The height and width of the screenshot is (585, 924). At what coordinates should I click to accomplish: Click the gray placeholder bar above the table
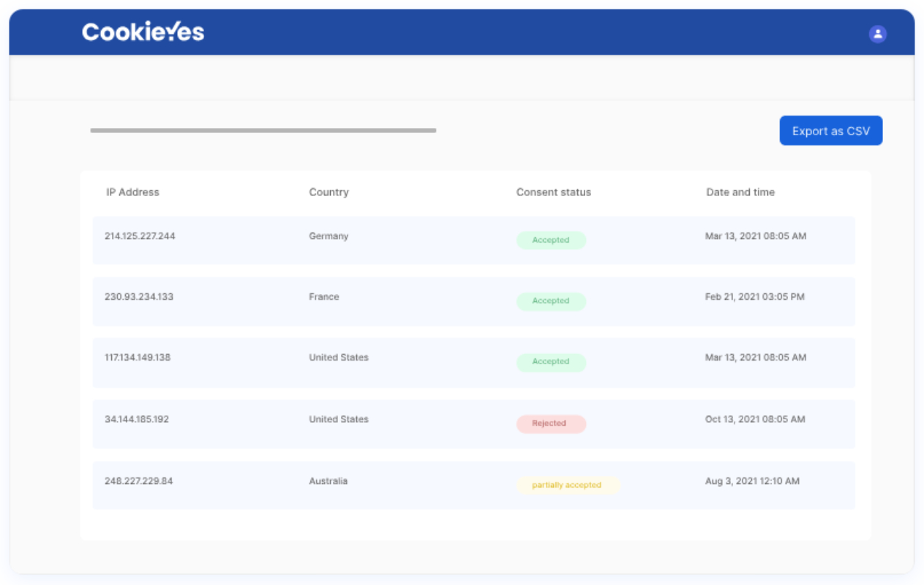[x=263, y=131]
